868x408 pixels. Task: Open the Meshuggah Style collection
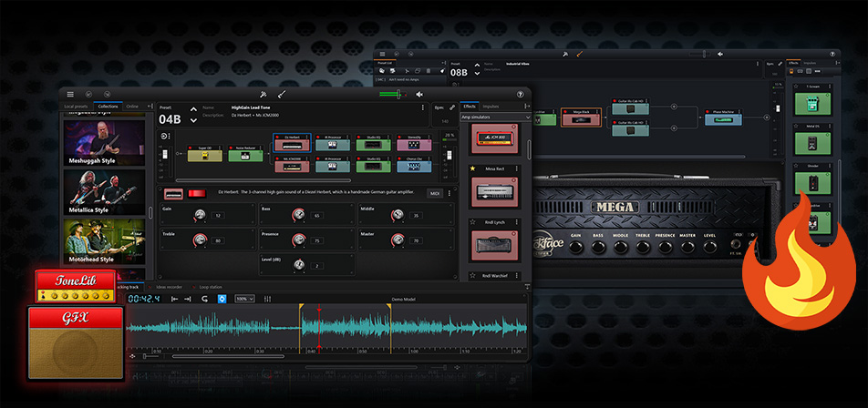(x=104, y=143)
